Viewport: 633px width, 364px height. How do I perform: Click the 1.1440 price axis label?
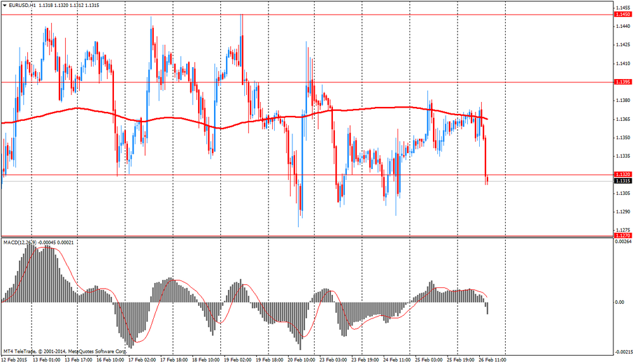[623, 26]
